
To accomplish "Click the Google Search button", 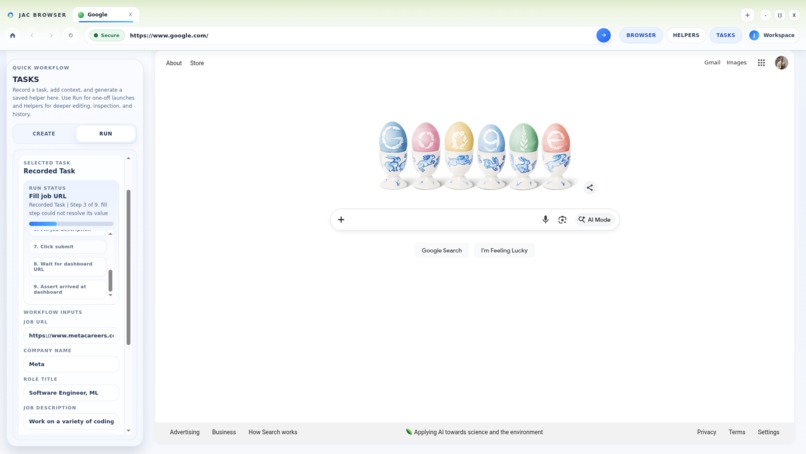I will [x=442, y=250].
